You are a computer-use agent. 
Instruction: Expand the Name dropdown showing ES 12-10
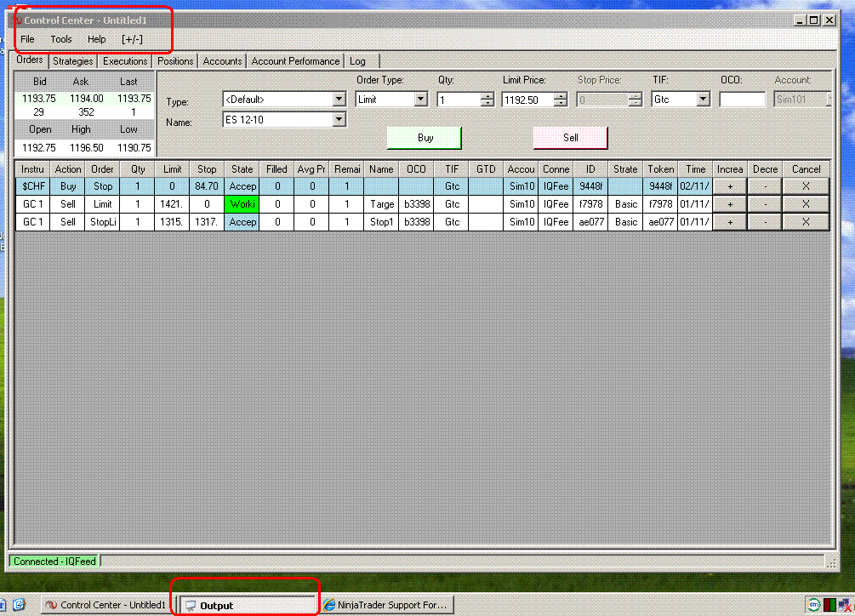(339, 119)
